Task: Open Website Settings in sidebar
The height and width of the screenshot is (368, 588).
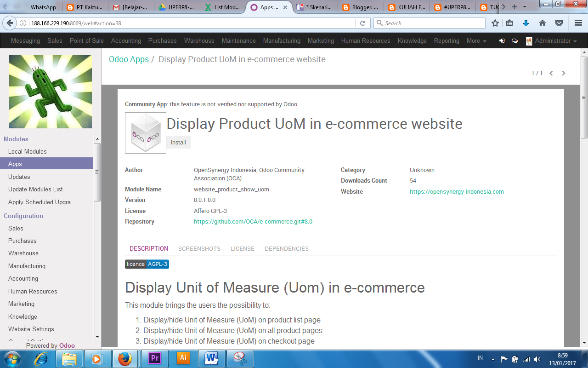Action: pos(31,329)
